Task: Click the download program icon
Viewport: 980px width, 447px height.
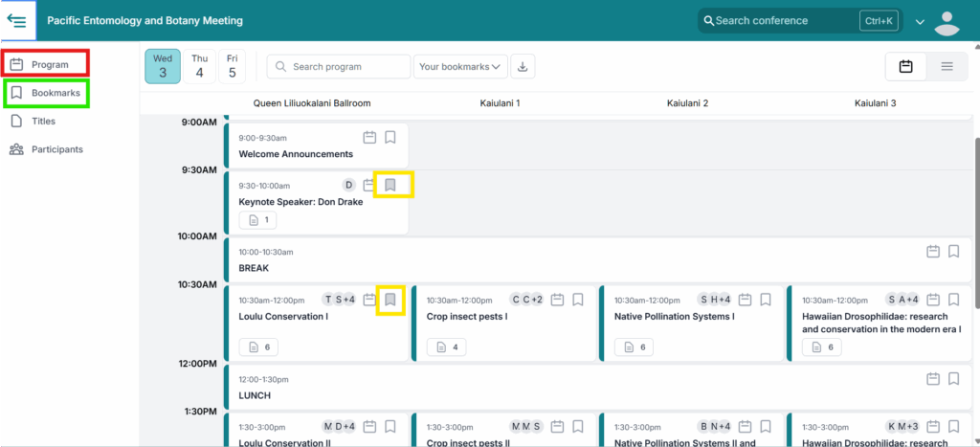Action: (x=522, y=66)
